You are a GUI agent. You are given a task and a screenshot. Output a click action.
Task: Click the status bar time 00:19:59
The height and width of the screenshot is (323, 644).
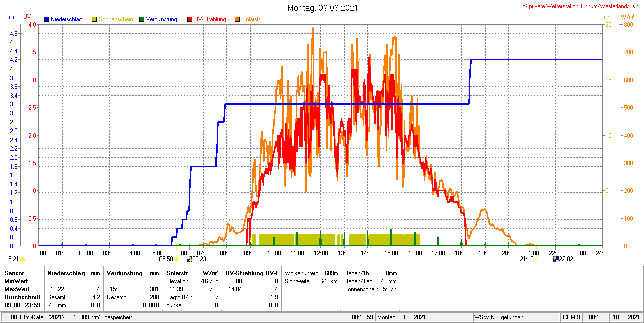(x=362, y=317)
